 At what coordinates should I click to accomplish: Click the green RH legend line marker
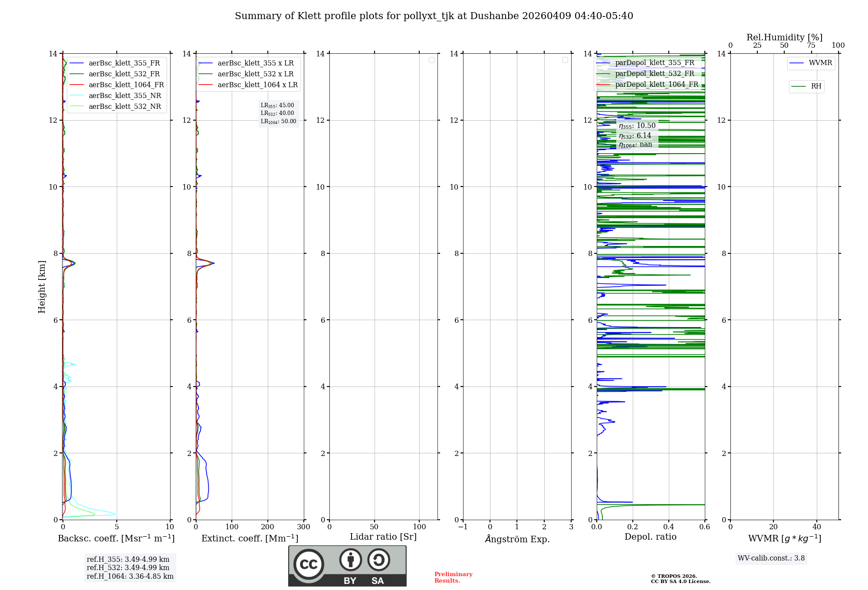[x=799, y=86]
